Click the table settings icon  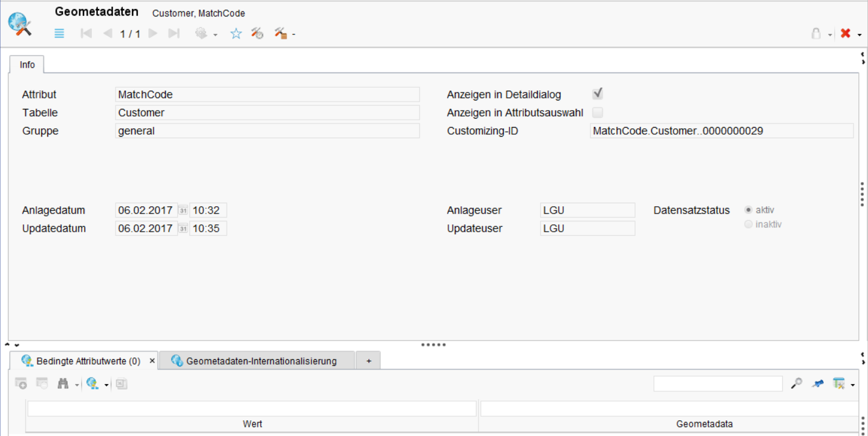(x=838, y=383)
